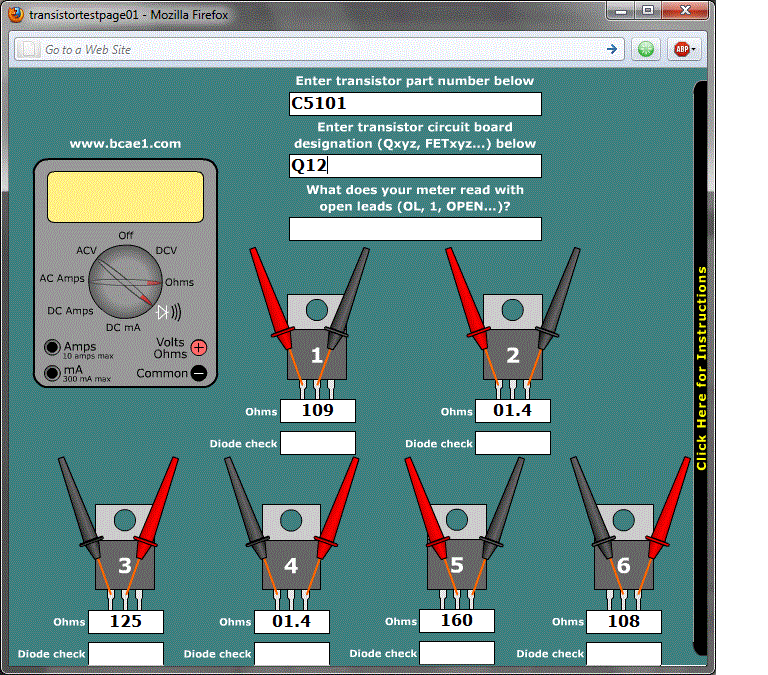768x675 pixels.
Task: Click the diode check continuity symbol
Action: coord(169,312)
